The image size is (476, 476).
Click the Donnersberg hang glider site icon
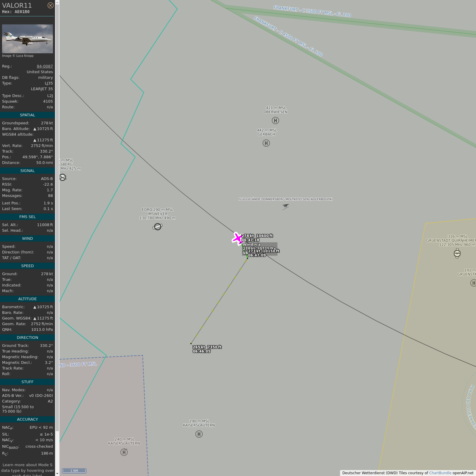tap(286, 207)
